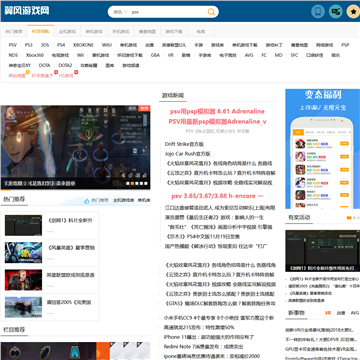The width and height of the screenshot is (360, 360).
Task: Select the last carousel indicator dot
Action: click(146, 183)
